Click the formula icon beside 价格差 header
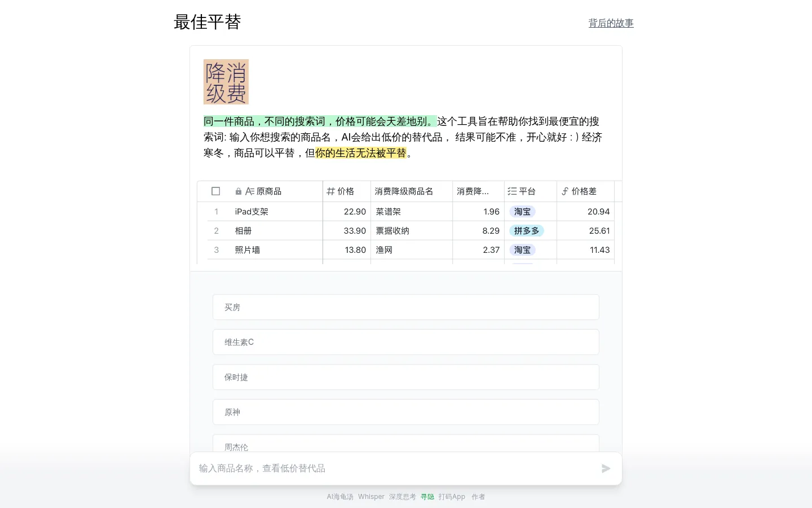The height and width of the screenshot is (508, 812). (565, 191)
